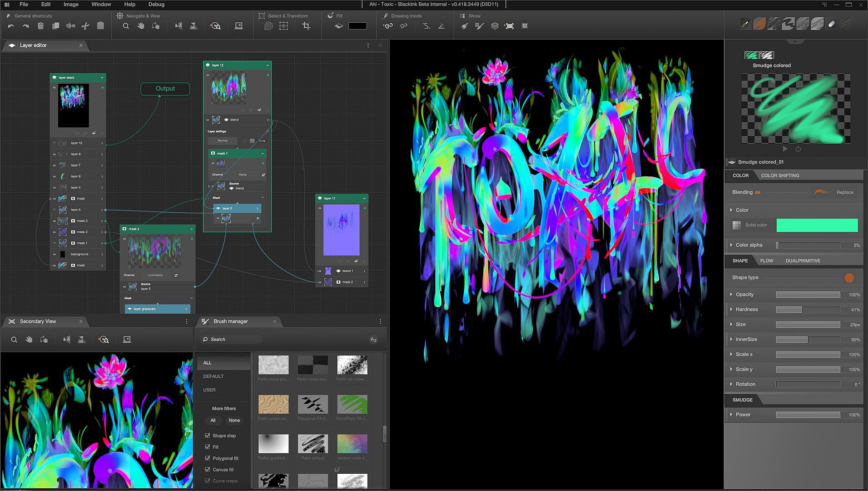Click the magnifier zoom tool in top toolbar
The width and height of the screenshot is (868, 491).
pyautogui.click(x=126, y=26)
